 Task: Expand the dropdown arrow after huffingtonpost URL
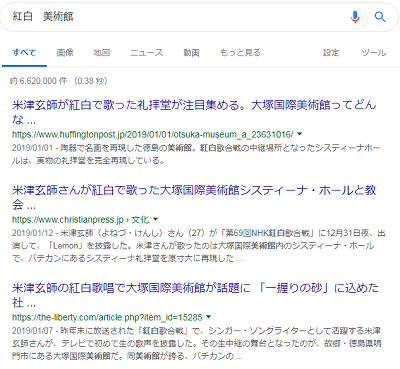(299, 134)
